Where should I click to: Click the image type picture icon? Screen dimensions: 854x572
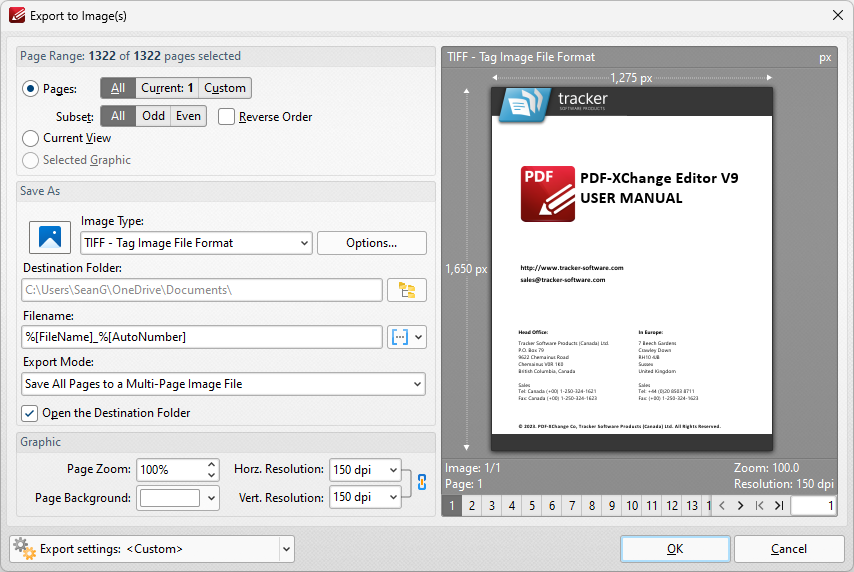point(50,238)
